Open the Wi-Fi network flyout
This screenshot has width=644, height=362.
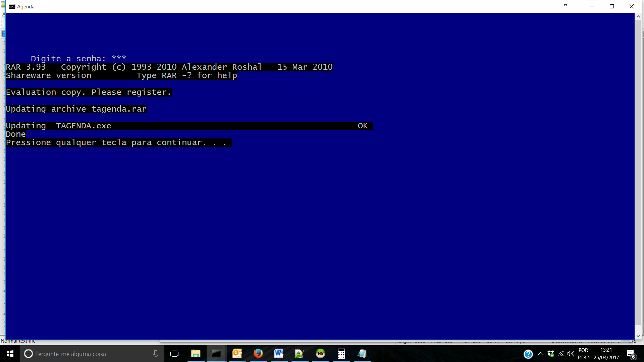coord(561,354)
